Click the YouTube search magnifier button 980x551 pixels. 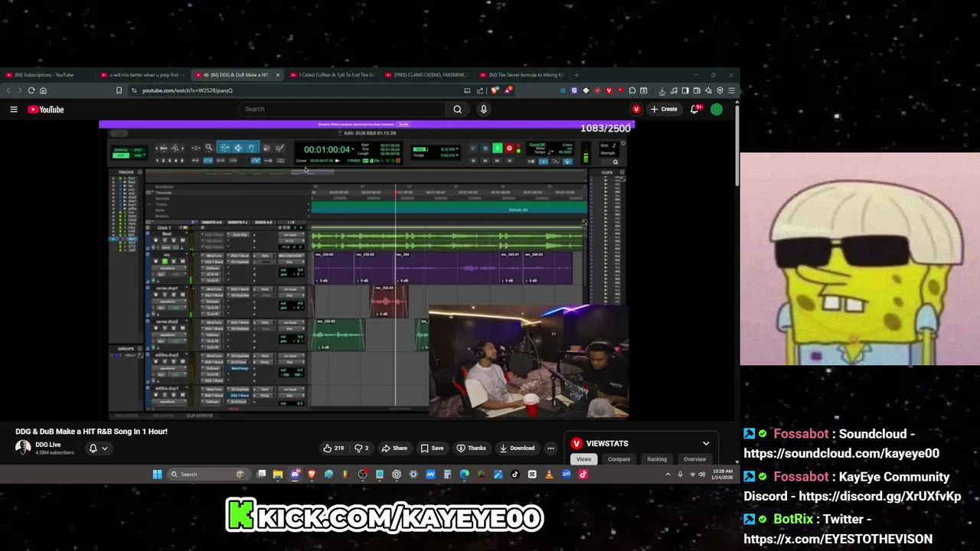tap(457, 109)
